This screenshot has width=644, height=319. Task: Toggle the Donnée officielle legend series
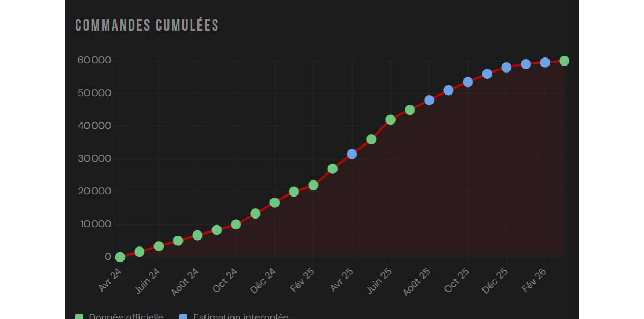[x=126, y=316]
